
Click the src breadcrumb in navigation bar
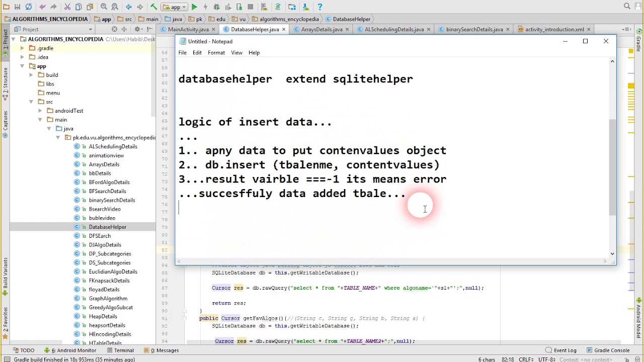tap(125, 19)
